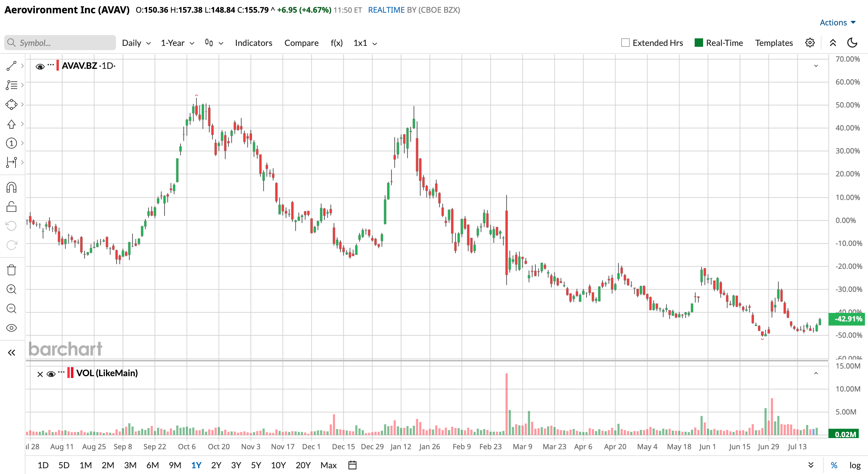Toggle magnet snap mode
Viewport: 868px width, 474px height.
pos(11,187)
